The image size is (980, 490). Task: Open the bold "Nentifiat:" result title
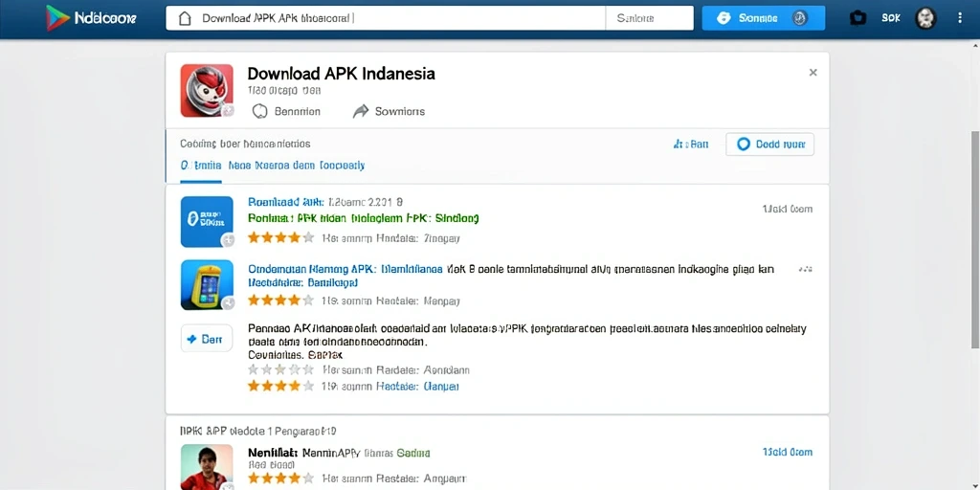(273, 452)
